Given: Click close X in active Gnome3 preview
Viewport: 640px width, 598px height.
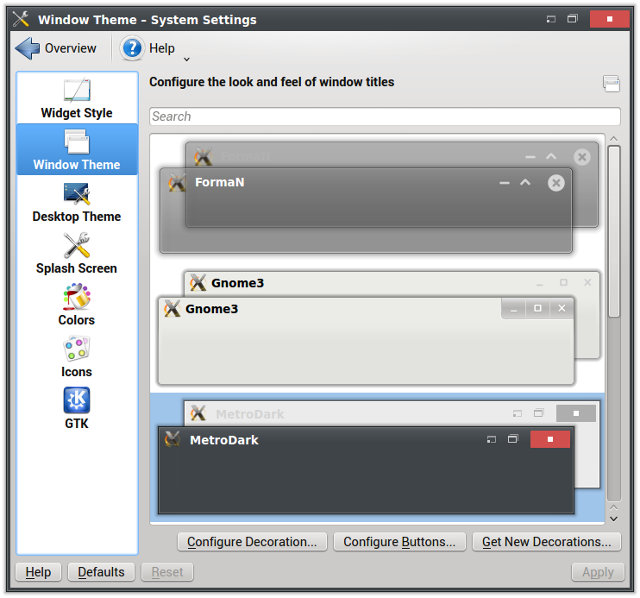Looking at the screenshot, I should (562, 308).
